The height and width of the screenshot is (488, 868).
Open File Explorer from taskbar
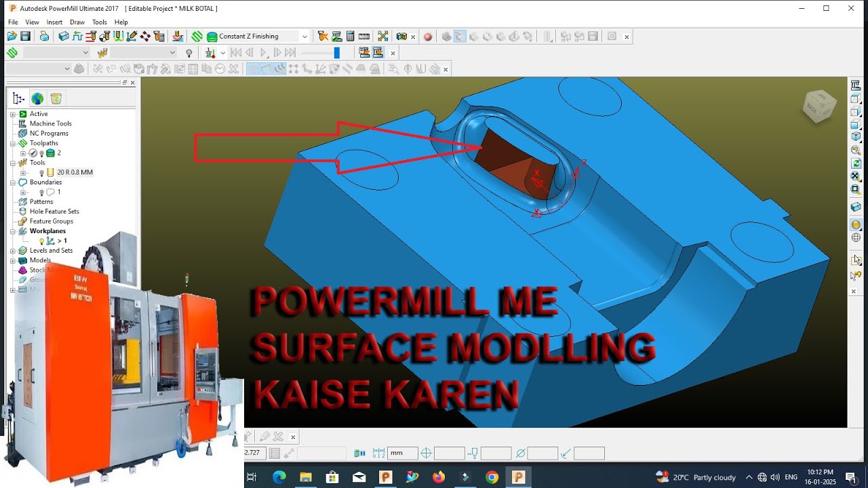pyautogui.click(x=305, y=477)
